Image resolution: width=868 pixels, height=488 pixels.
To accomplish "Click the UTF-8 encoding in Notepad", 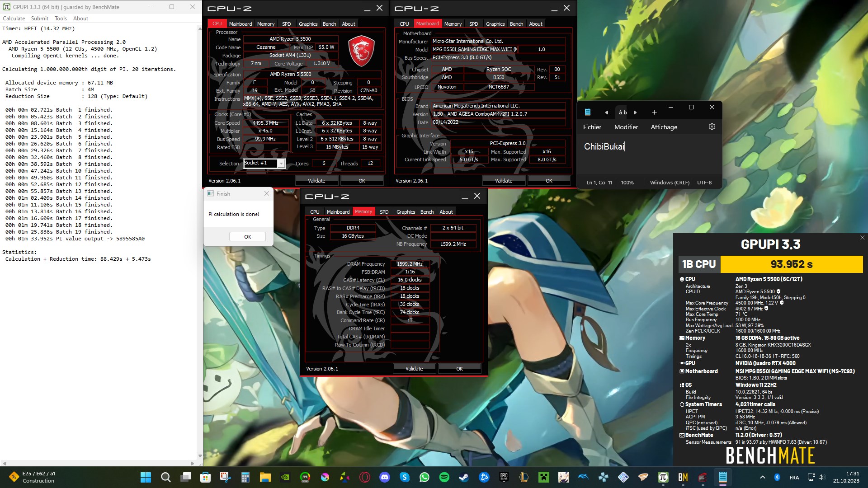I will pyautogui.click(x=704, y=183).
